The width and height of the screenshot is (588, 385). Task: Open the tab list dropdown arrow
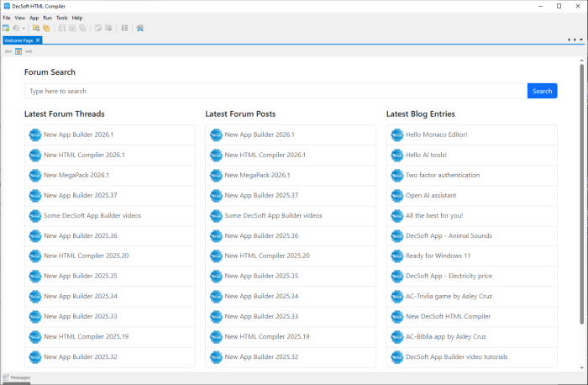581,40
